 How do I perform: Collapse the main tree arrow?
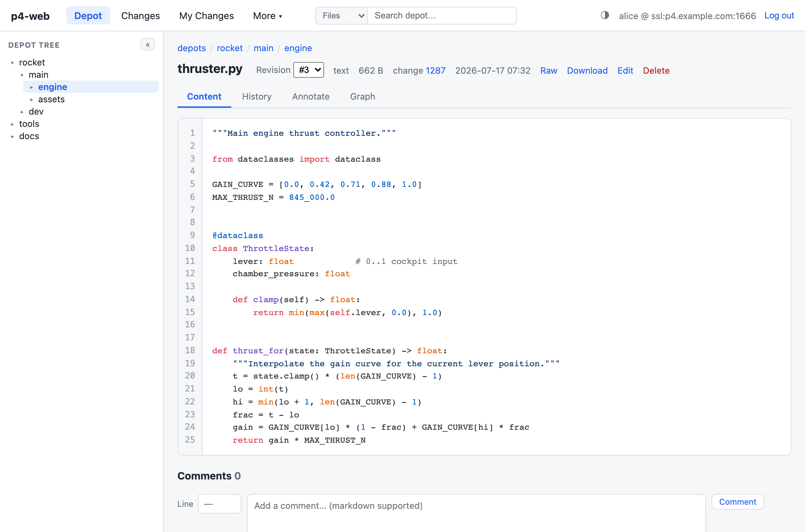click(22, 75)
